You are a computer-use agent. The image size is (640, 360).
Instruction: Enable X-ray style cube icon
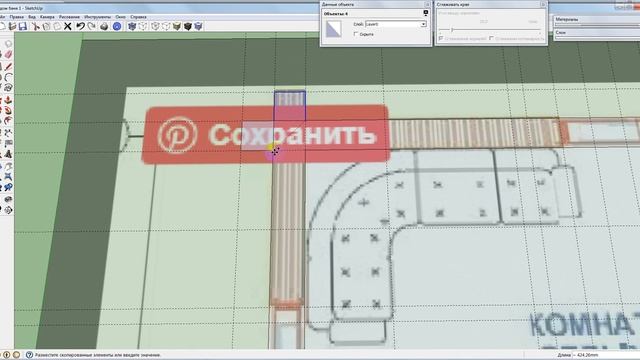(x=132, y=27)
